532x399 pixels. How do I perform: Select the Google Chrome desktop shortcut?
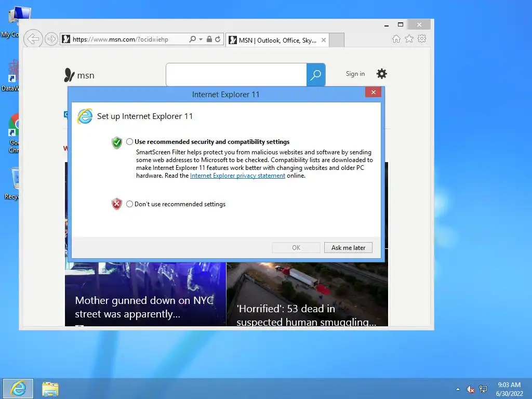point(14,134)
